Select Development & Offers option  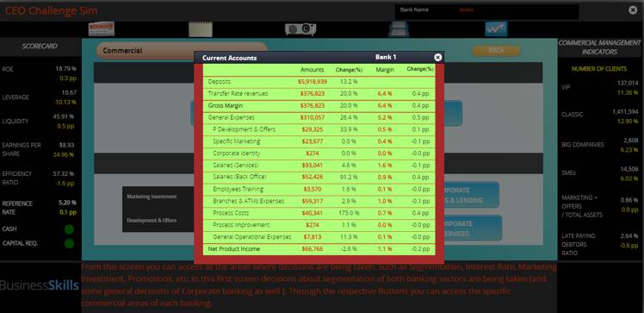(152, 221)
